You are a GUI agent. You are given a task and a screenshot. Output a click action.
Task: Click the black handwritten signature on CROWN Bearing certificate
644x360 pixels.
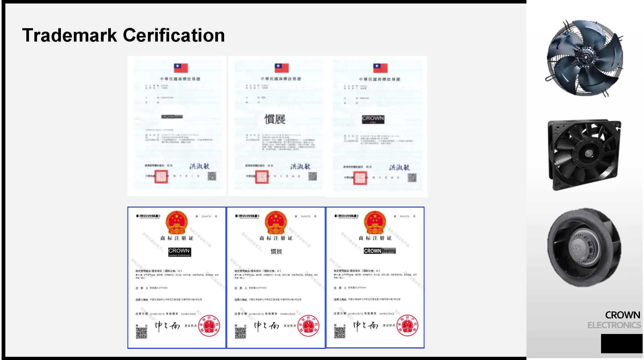(366, 326)
